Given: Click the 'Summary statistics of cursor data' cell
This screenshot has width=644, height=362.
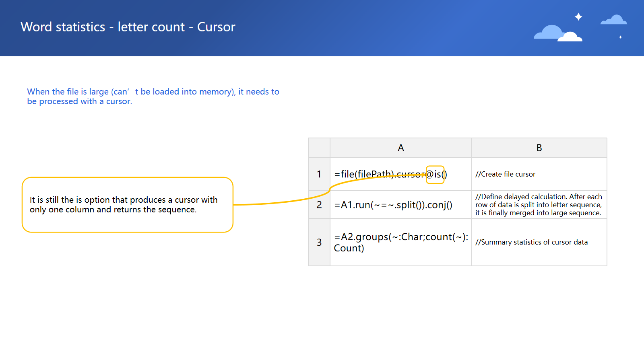Looking at the screenshot, I should [531, 242].
